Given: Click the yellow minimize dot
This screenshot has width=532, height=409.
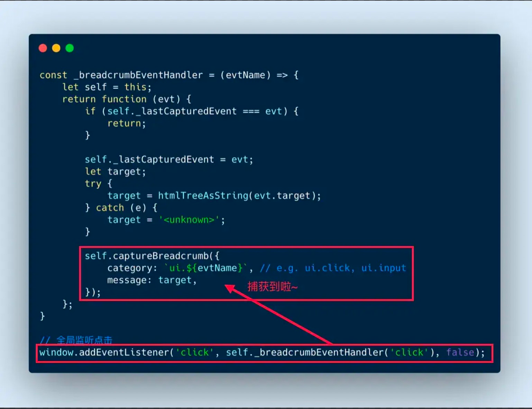Looking at the screenshot, I should (x=56, y=48).
